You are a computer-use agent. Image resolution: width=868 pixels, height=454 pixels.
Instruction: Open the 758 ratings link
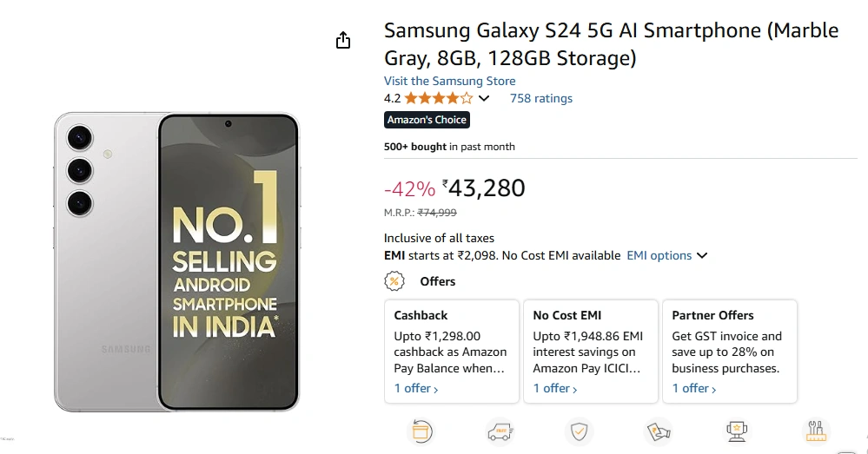tap(540, 98)
